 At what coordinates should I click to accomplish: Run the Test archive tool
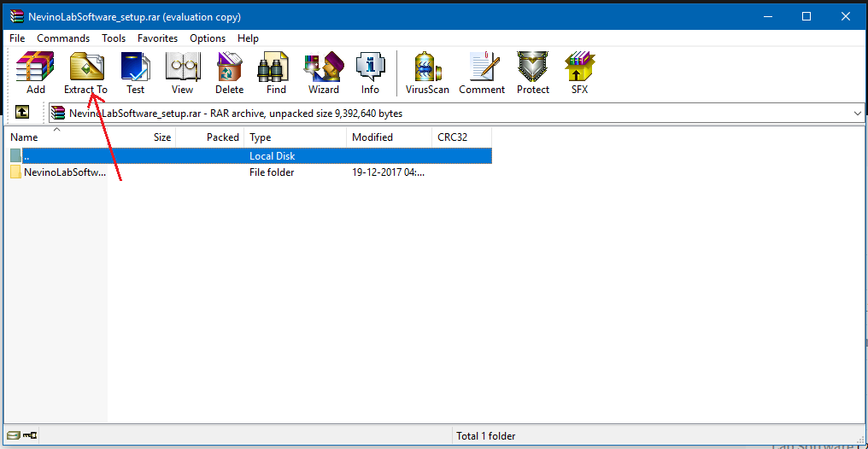(x=135, y=72)
